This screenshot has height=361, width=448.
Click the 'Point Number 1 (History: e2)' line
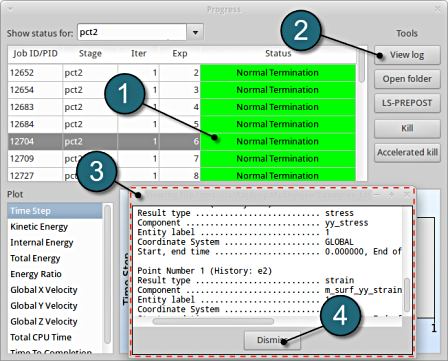(x=205, y=271)
